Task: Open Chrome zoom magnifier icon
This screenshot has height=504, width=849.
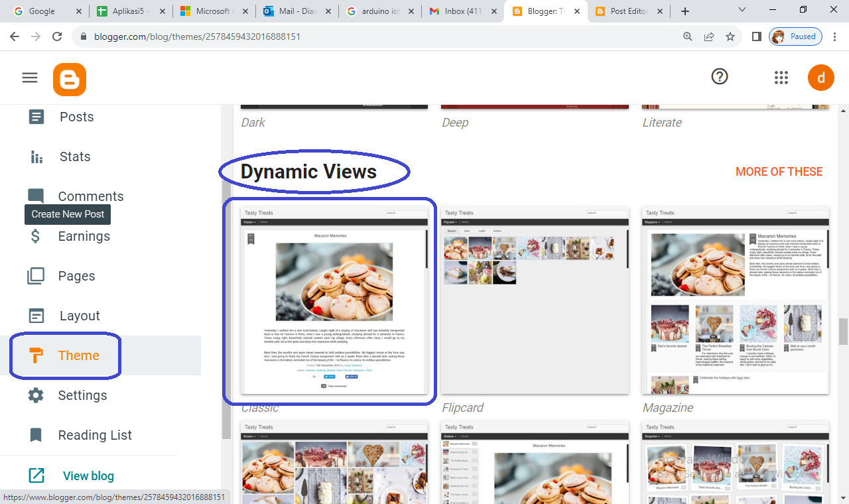Action: pyautogui.click(x=688, y=36)
